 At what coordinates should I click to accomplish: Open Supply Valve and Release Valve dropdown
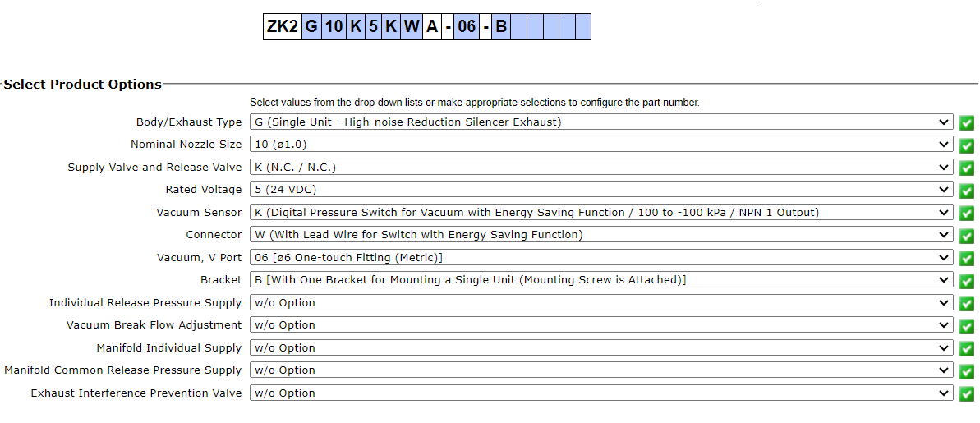tap(600, 168)
